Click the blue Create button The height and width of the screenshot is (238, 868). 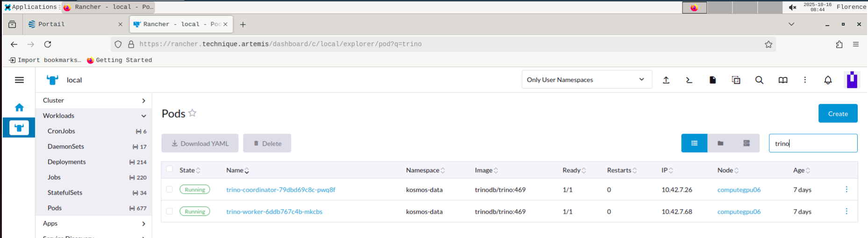pyautogui.click(x=838, y=113)
